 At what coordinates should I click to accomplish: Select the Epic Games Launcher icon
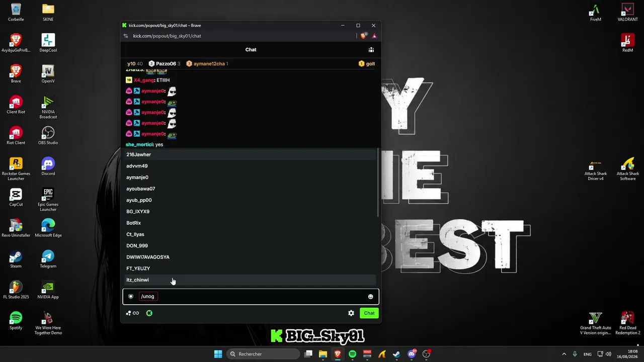[x=48, y=200]
